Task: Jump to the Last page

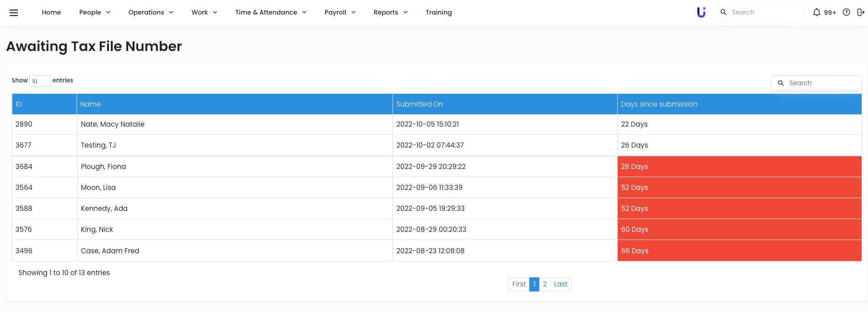Action: coord(561,284)
